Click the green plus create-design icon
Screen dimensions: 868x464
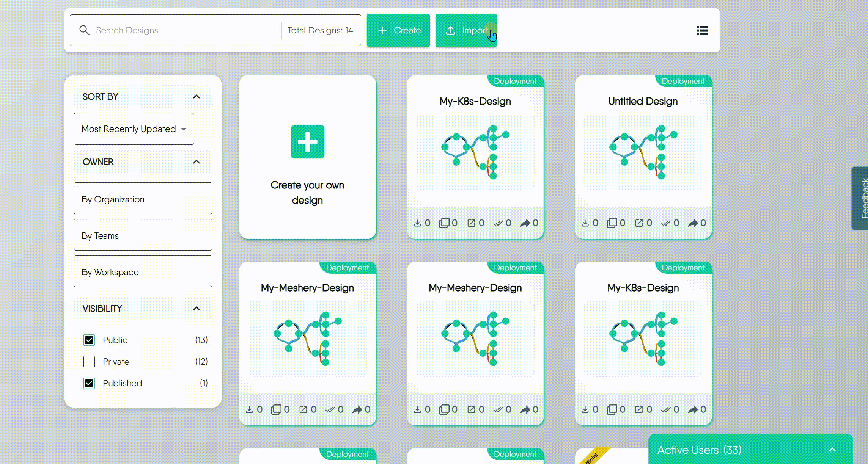307,142
